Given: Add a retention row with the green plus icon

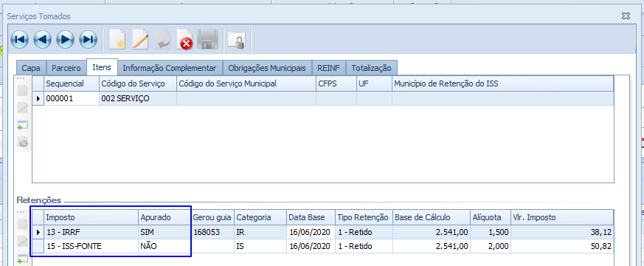Looking at the screenshot, I should pyautogui.click(x=23, y=259).
